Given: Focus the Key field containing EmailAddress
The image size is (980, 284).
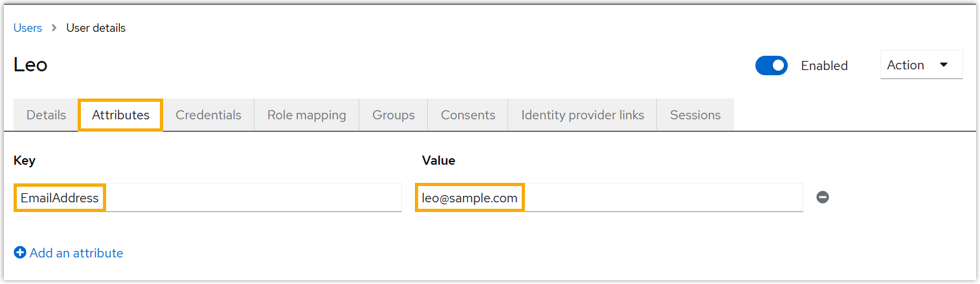Looking at the screenshot, I should tap(207, 198).
